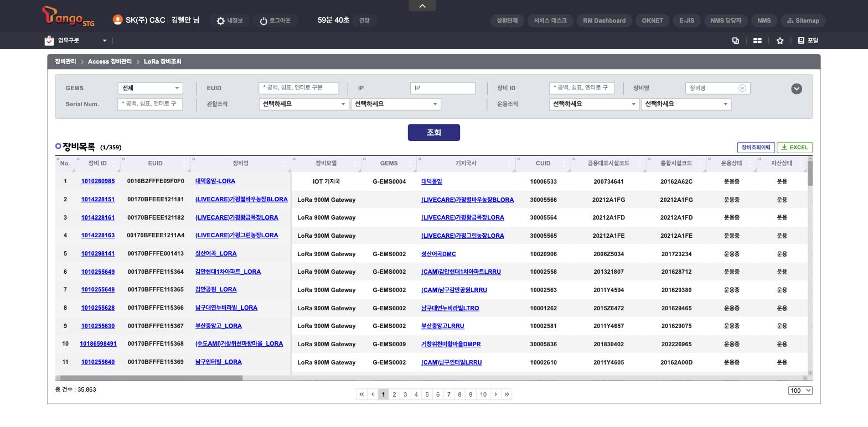Click the EXCEL download button
Screen dimensions: 868x427
tap(795, 148)
